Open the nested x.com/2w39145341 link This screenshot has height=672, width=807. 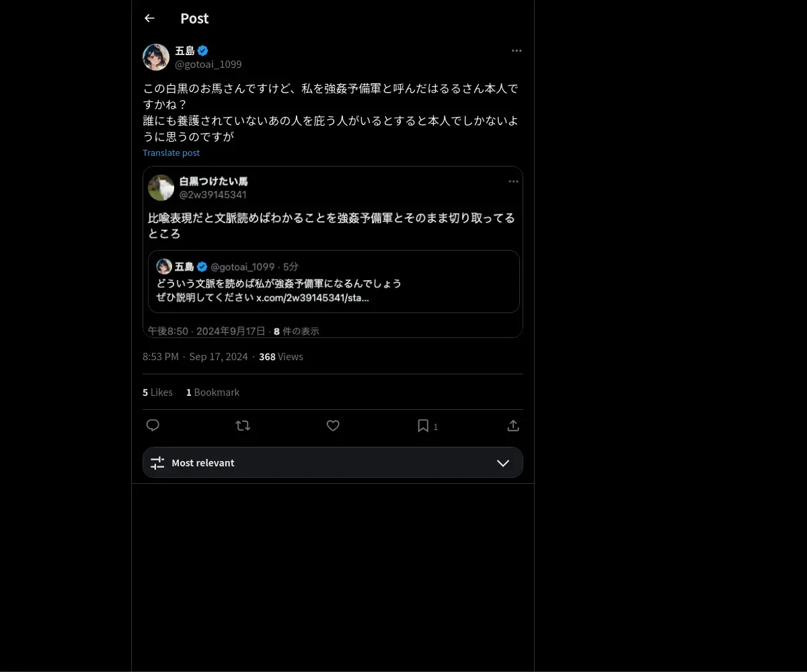pyautogui.click(x=313, y=298)
